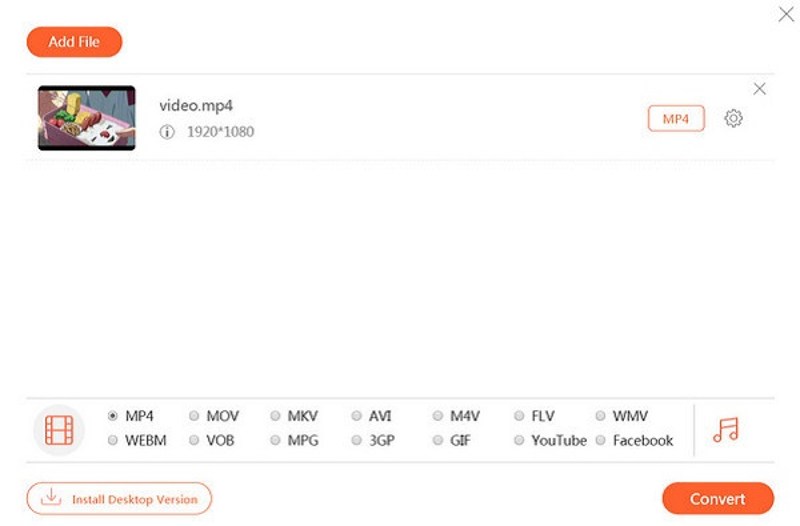Click the video.mp4 thumbnail preview
800x526 pixels.
point(87,118)
